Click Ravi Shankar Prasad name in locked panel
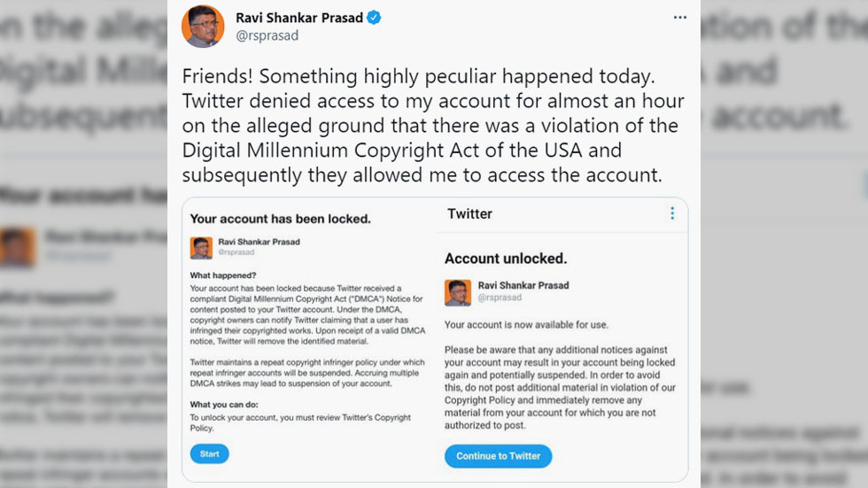868x488 pixels. (x=259, y=242)
